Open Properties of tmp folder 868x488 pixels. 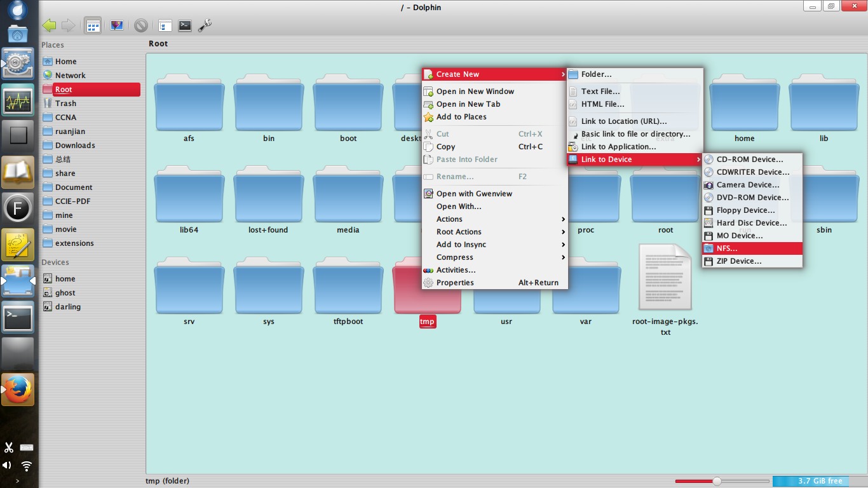[x=494, y=283]
